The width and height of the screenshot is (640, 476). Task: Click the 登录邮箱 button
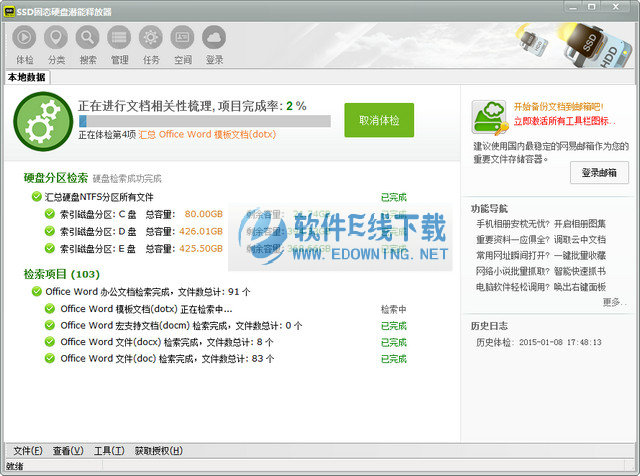tap(598, 173)
